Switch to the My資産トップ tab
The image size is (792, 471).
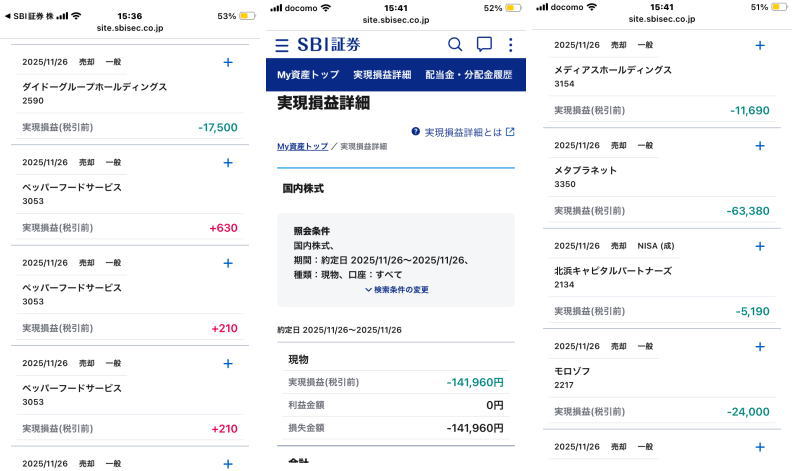[308, 75]
